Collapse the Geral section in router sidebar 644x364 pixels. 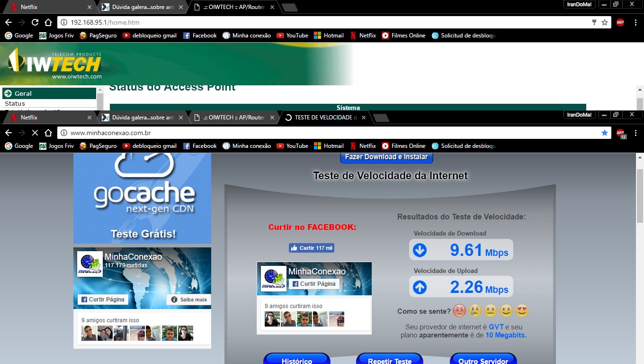(50, 93)
